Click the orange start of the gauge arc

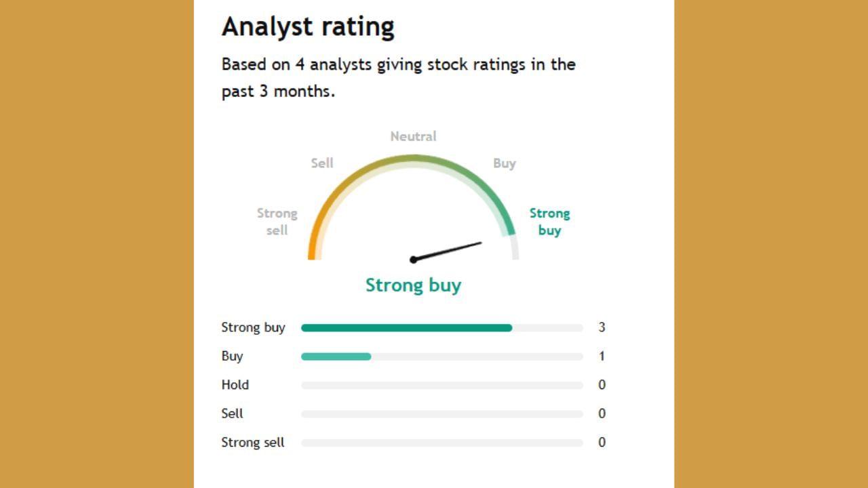pos(313,249)
